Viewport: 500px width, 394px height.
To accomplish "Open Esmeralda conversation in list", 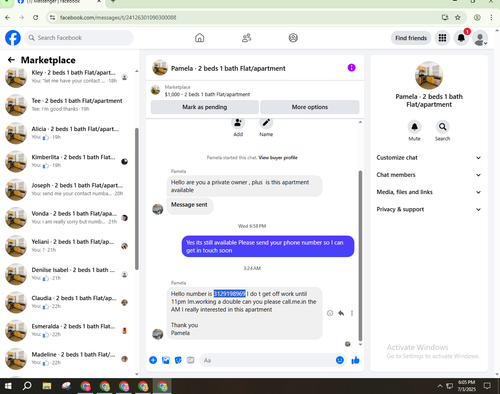I will (x=67, y=330).
